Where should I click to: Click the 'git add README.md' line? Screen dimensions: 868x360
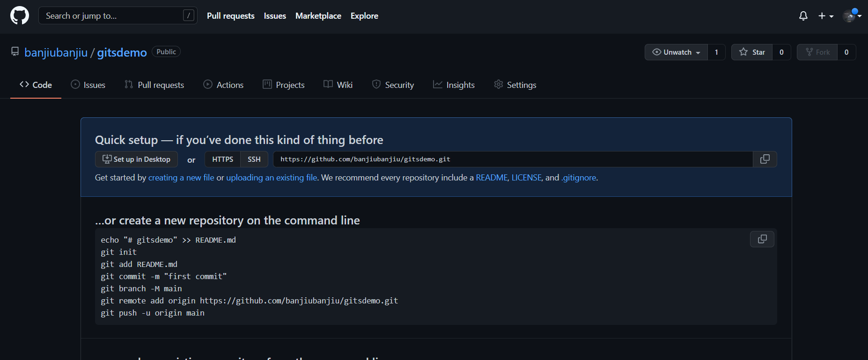click(139, 264)
